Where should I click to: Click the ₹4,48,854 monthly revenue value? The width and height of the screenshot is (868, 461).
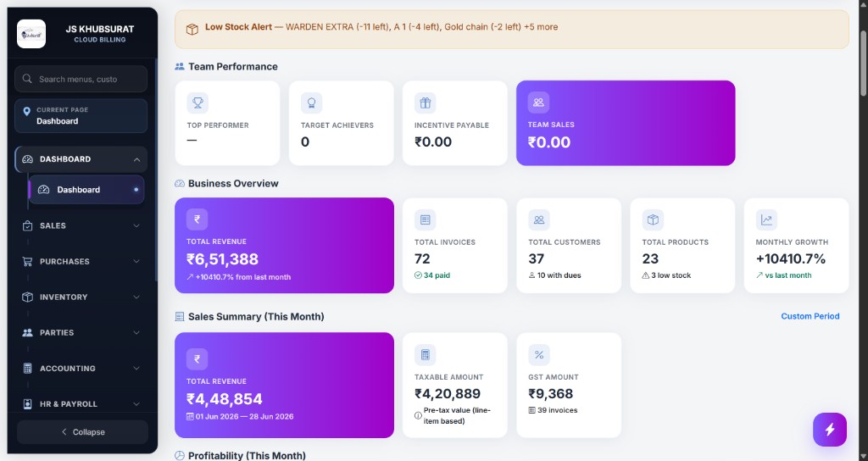224,399
